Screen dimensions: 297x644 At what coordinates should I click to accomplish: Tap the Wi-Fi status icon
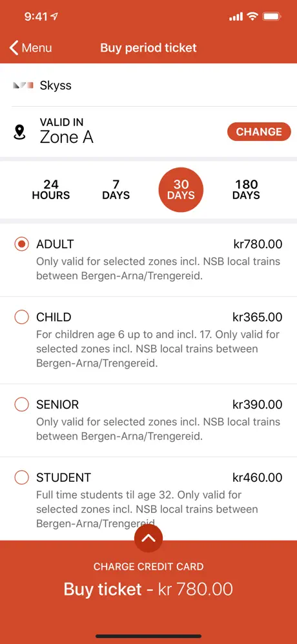[252, 17]
